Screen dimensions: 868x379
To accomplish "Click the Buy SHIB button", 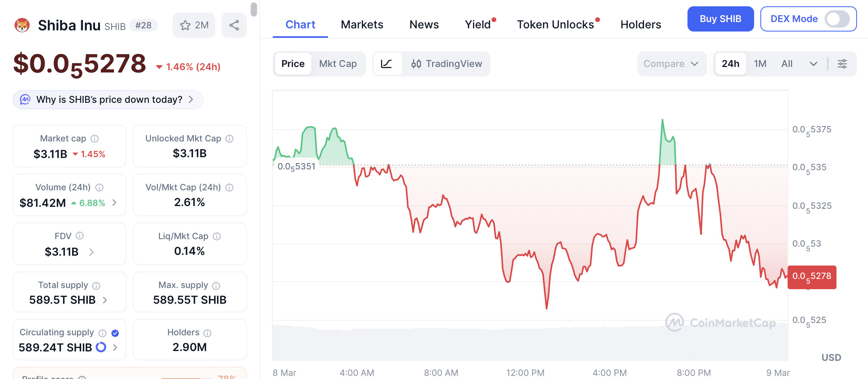I will tap(720, 19).
